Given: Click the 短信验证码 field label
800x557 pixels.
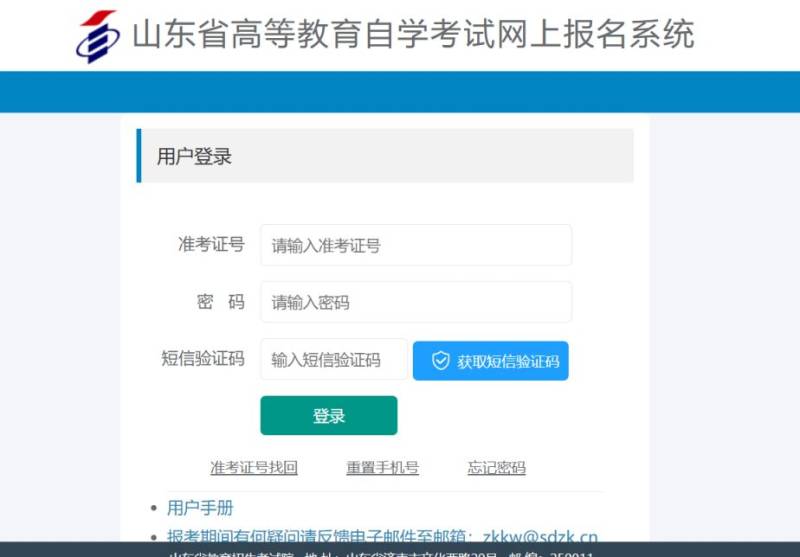Looking at the screenshot, I should (203, 360).
